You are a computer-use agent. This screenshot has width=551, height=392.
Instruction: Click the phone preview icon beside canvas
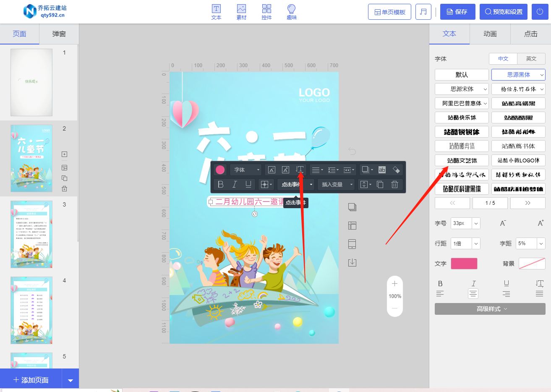click(352, 244)
